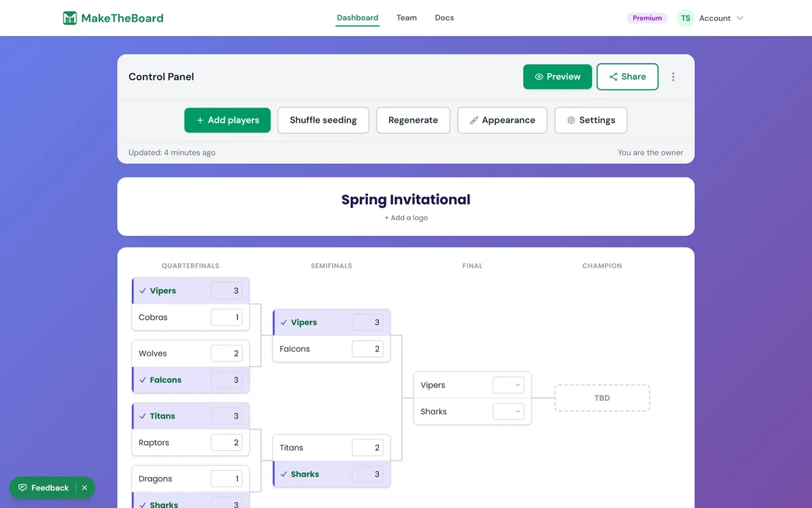The image size is (812, 508).
Task: Click the quarterfinal Falcons score field
Action: click(x=227, y=380)
